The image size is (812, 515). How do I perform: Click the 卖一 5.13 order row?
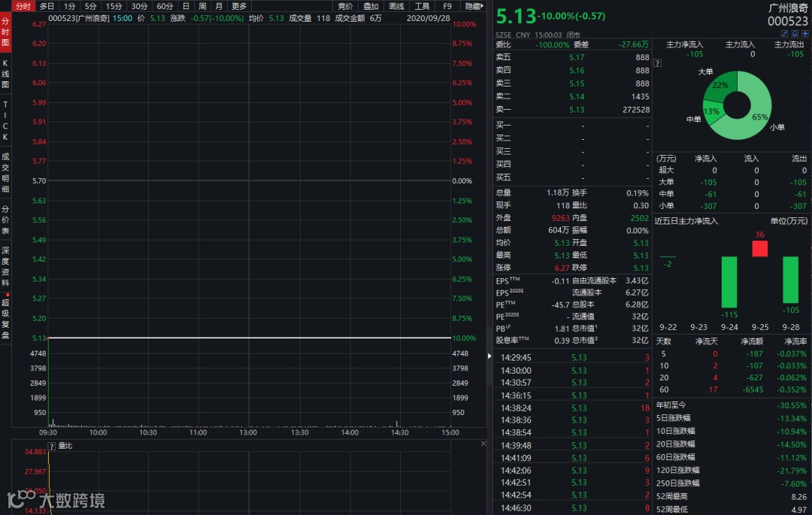coord(572,110)
